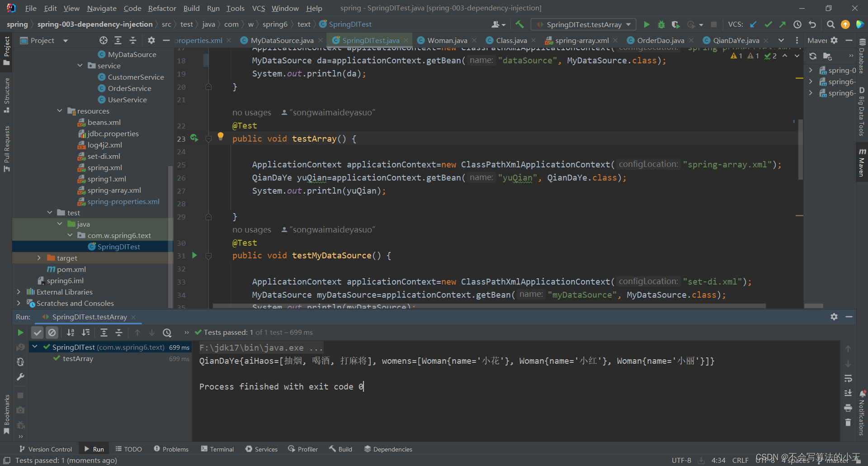Viewport: 868px width, 466px height.
Task: Open the Problems tool window
Action: [171, 449]
